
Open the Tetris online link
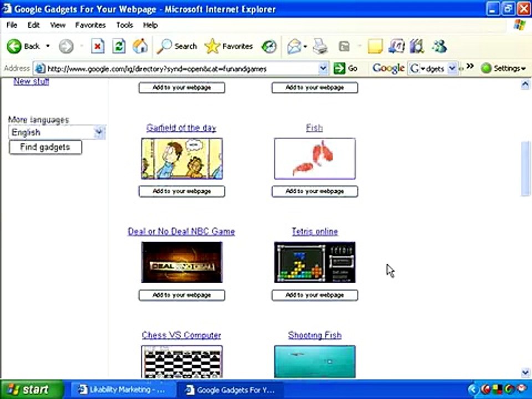[315, 232]
